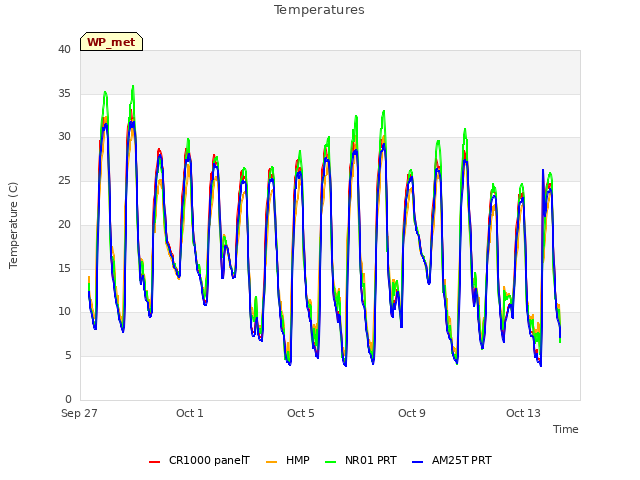Click the Temperatures chart title
The height and width of the screenshot is (480, 640).
(319, 10)
